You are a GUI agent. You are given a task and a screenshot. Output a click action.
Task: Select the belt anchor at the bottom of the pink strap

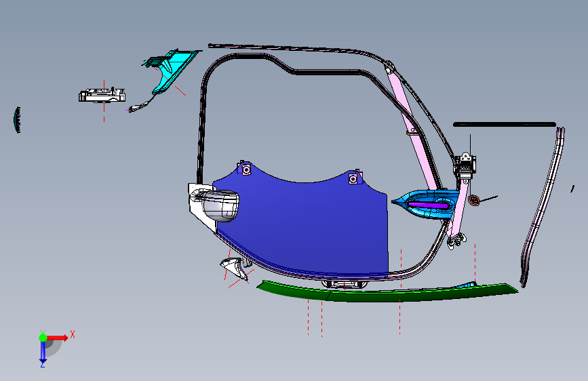pos(456,241)
